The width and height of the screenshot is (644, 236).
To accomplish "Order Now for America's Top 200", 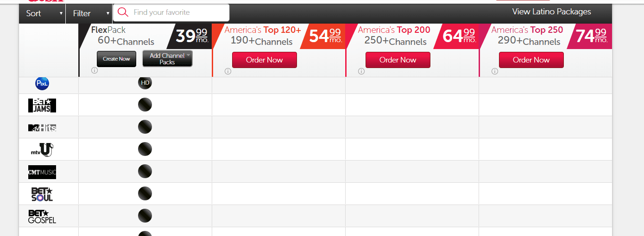I will click(x=398, y=60).
